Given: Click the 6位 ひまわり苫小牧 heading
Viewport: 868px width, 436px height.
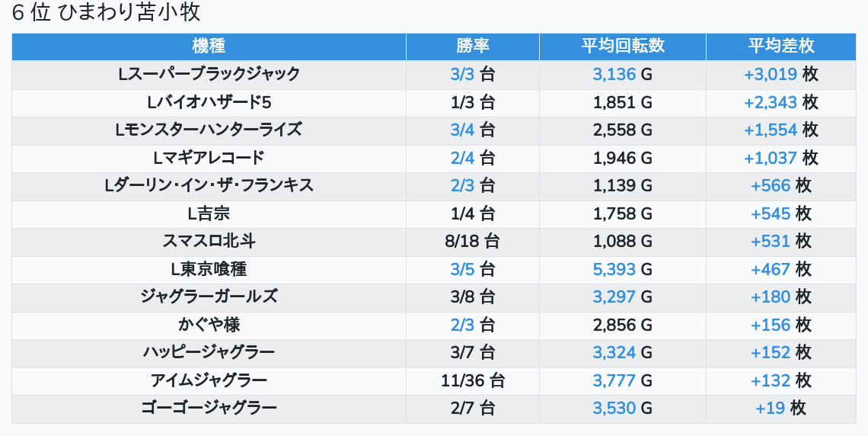Looking at the screenshot, I should point(106,13).
